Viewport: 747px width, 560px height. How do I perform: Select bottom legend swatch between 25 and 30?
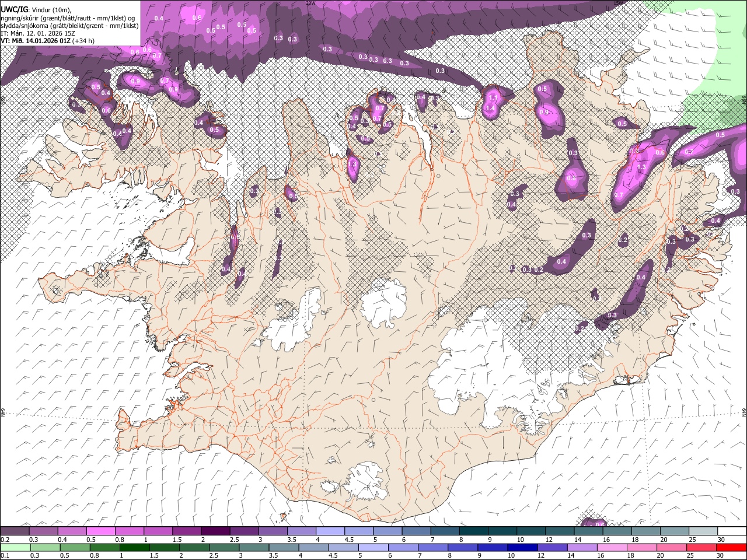coord(701,547)
